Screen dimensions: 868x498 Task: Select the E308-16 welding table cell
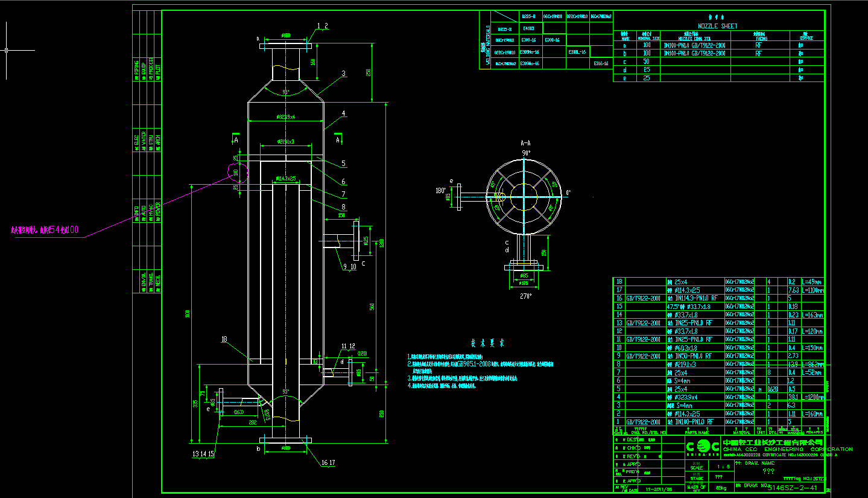pos(552,40)
